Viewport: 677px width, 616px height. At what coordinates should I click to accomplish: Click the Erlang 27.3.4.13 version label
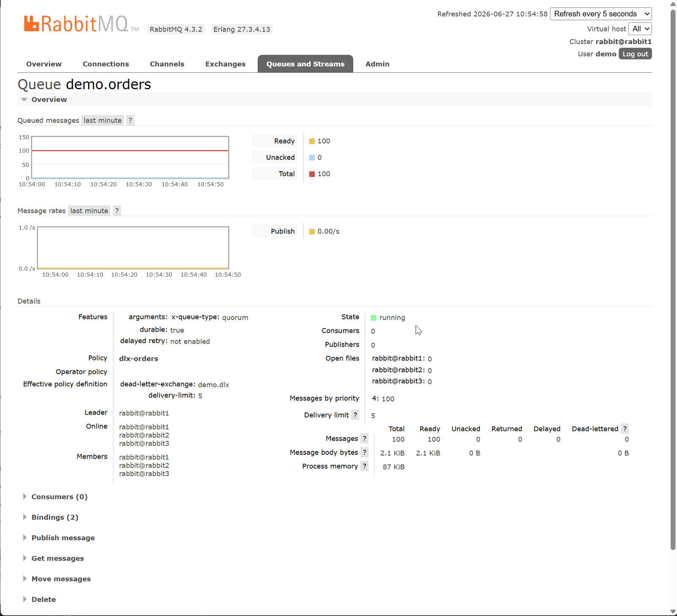click(x=242, y=29)
